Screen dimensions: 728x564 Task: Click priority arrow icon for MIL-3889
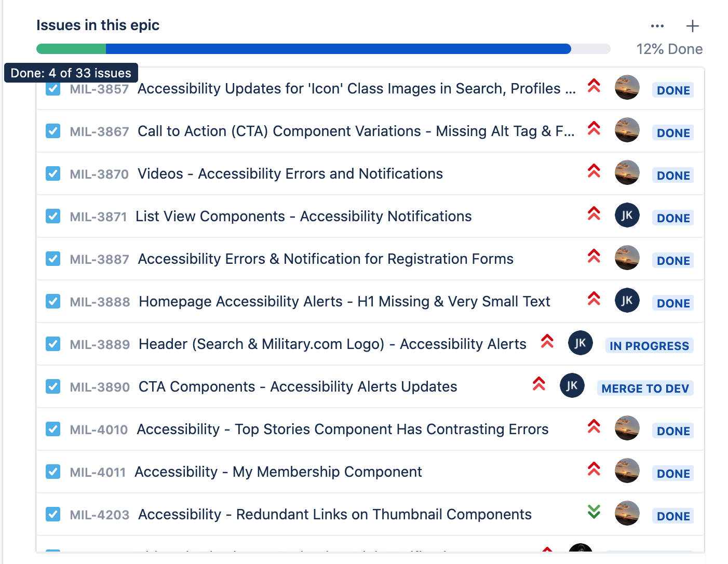tap(547, 341)
